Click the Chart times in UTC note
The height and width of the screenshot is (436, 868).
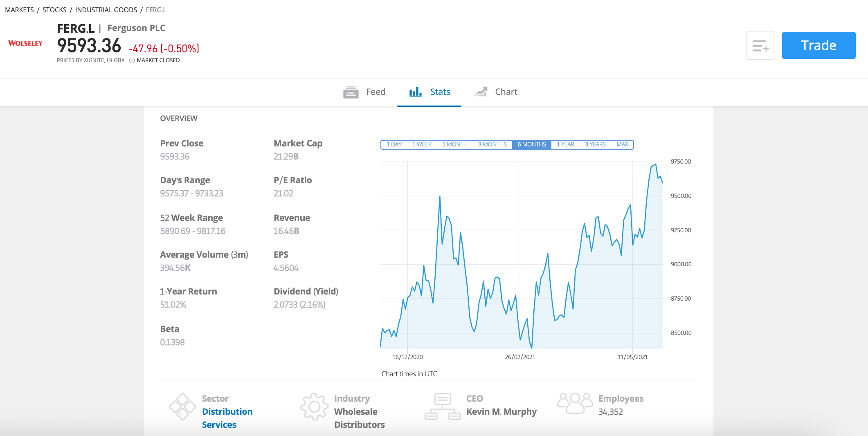pos(409,374)
